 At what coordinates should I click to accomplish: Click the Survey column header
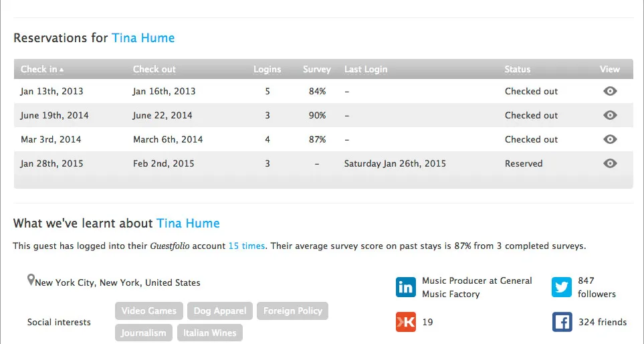(x=316, y=69)
